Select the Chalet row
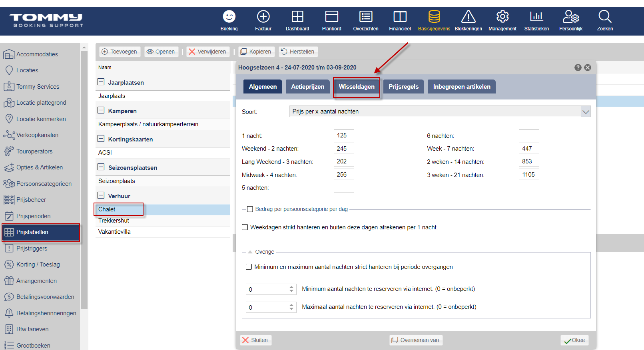Viewport: 644px width, 350px height. [163, 209]
